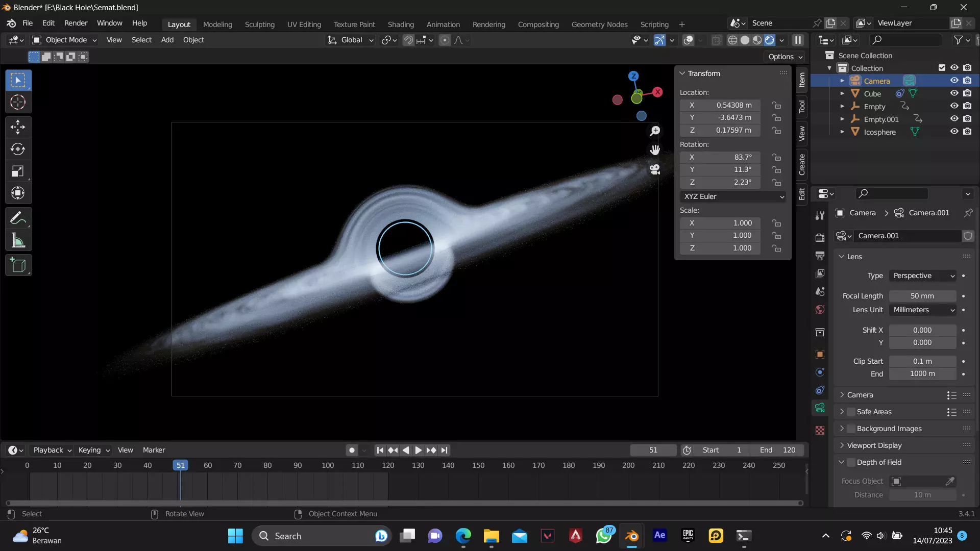Enable Background Images checkbox

pyautogui.click(x=851, y=429)
